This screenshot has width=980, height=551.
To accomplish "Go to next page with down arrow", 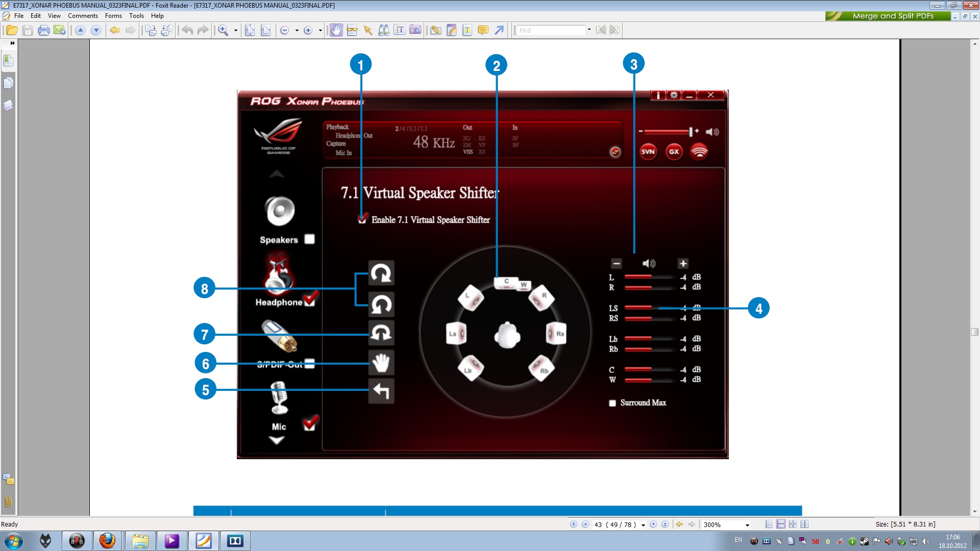I will point(96,30).
